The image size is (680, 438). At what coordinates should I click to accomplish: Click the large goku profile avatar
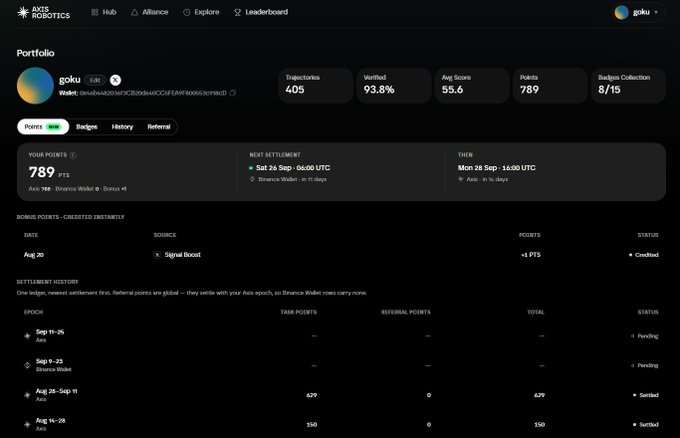(x=35, y=85)
